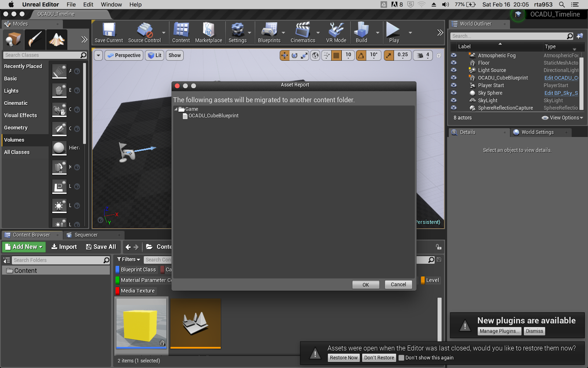
Task: Open the Add New dropdown
Action: click(24, 247)
